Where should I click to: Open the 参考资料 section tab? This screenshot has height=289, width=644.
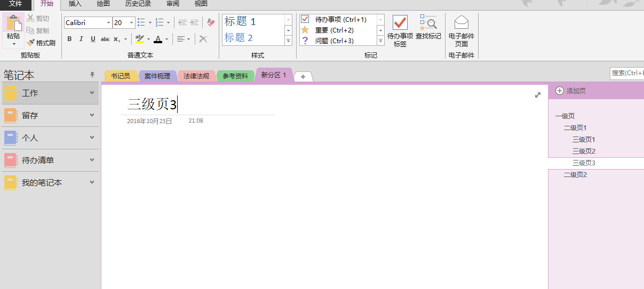click(235, 76)
